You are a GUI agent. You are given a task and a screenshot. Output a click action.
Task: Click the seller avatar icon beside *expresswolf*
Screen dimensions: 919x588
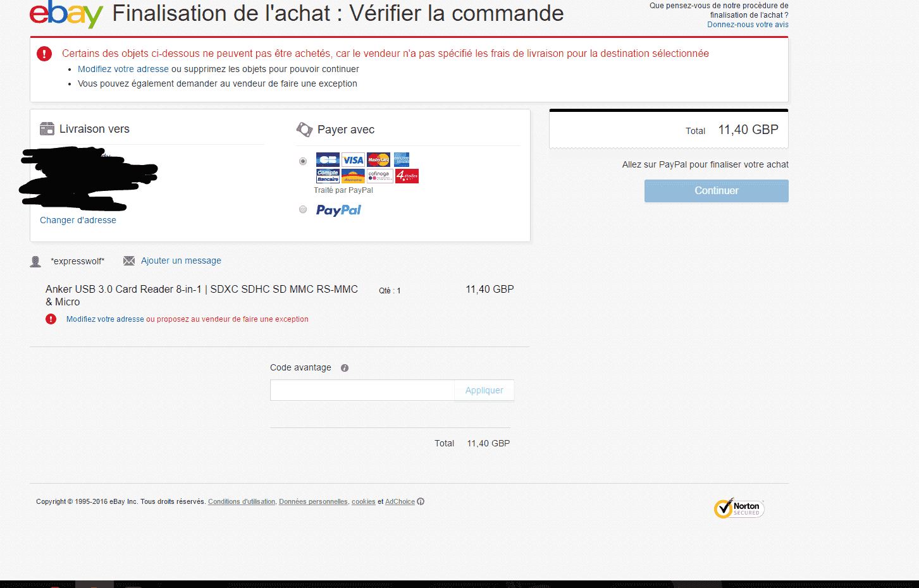coord(35,261)
